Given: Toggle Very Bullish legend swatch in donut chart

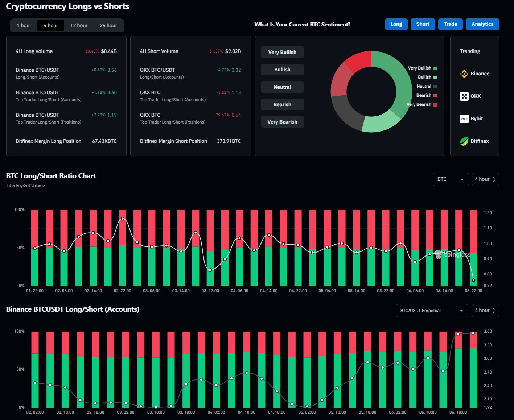Looking at the screenshot, I should point(435,68).
